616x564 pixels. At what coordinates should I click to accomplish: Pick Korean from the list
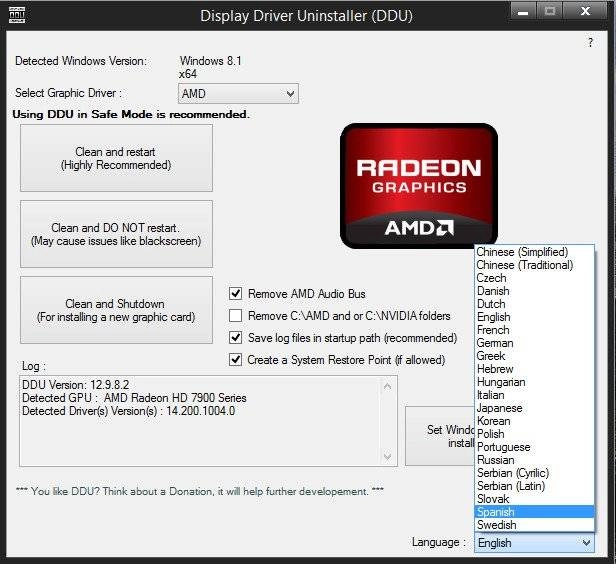(x=534, y=421)
